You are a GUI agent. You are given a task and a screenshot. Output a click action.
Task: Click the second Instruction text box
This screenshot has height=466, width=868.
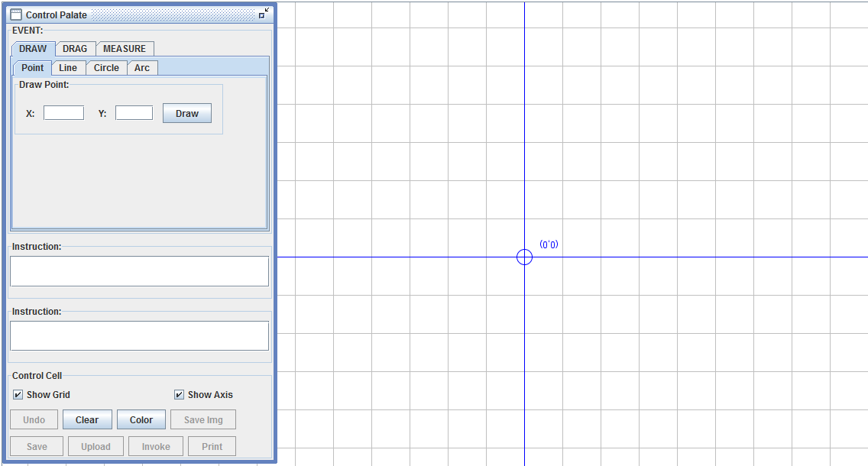139,336
